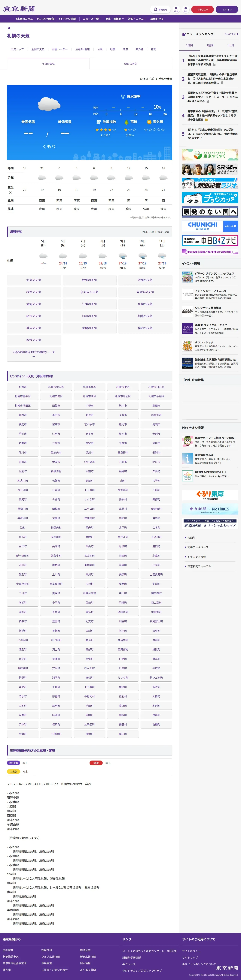Open the 検索 magnifier icon
241x980 pixels.
[x=176, y=10]
